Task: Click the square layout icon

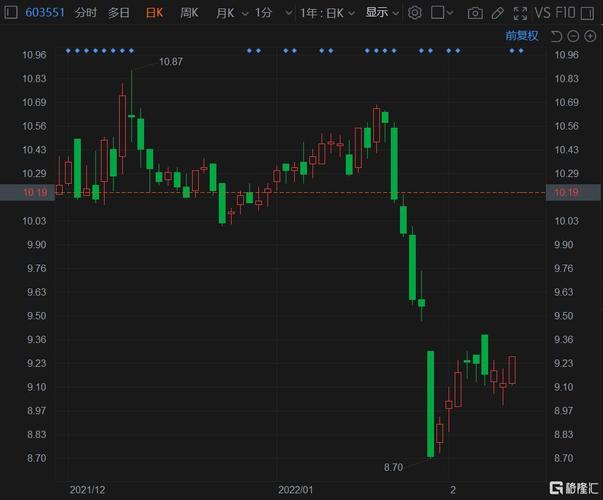Action: 438,13
